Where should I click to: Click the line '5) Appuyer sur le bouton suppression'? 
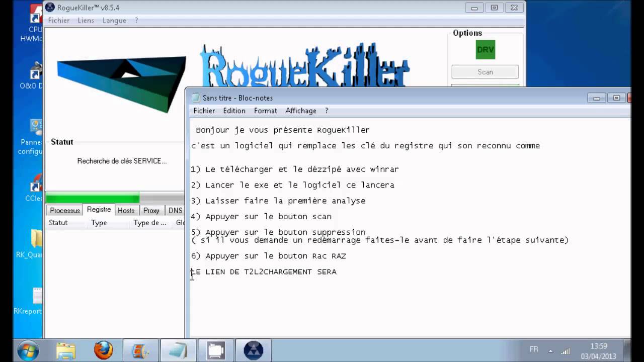[278, 232]
